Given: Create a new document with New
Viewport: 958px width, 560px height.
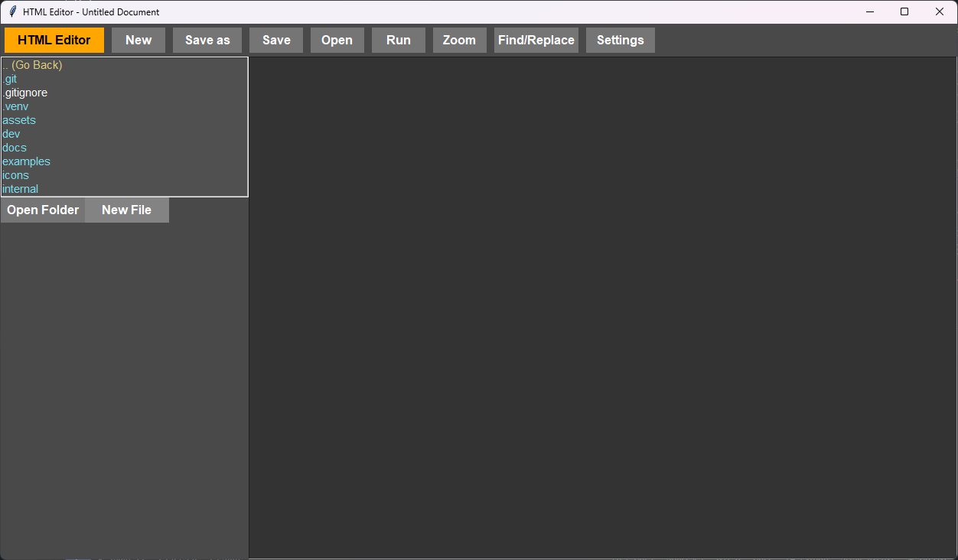Looking at the screenshot, I should [x=138, y=41].
